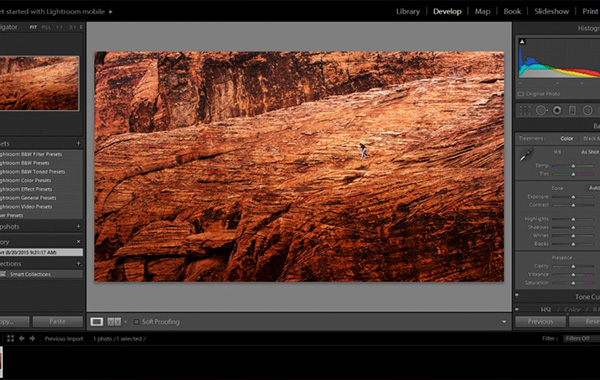600x380 pixels.
Task: Create a new snapshot with plus icon
Action: click(x=78, y=226)
